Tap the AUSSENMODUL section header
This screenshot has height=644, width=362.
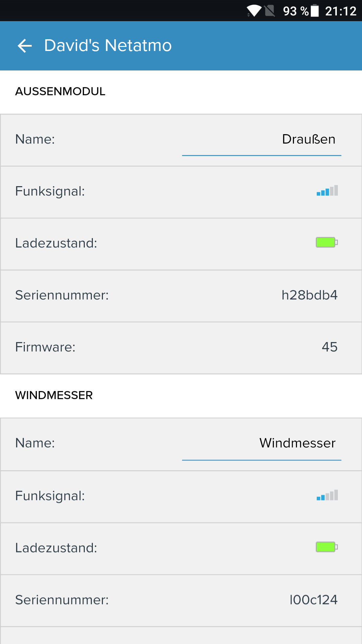point(60,91)
